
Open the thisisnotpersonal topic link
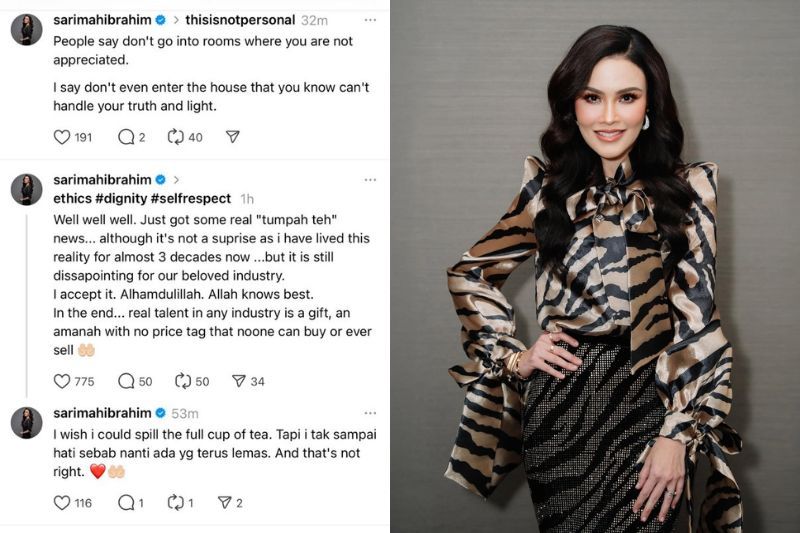coord(240,20)
